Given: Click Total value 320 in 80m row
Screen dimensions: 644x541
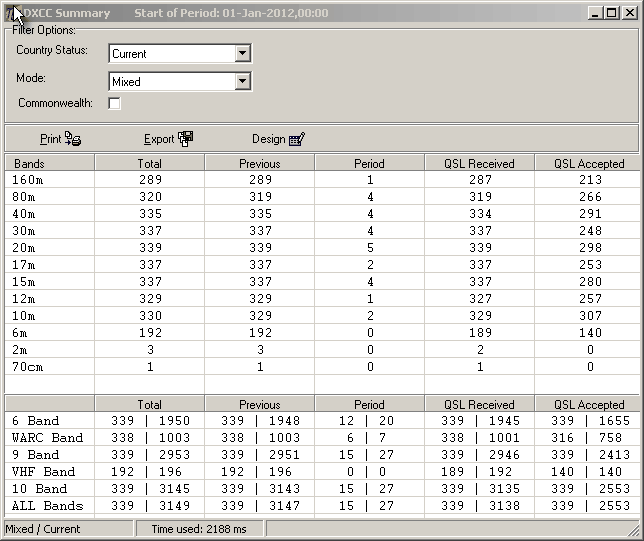Looking at the screenshot, I should point(150,197).
